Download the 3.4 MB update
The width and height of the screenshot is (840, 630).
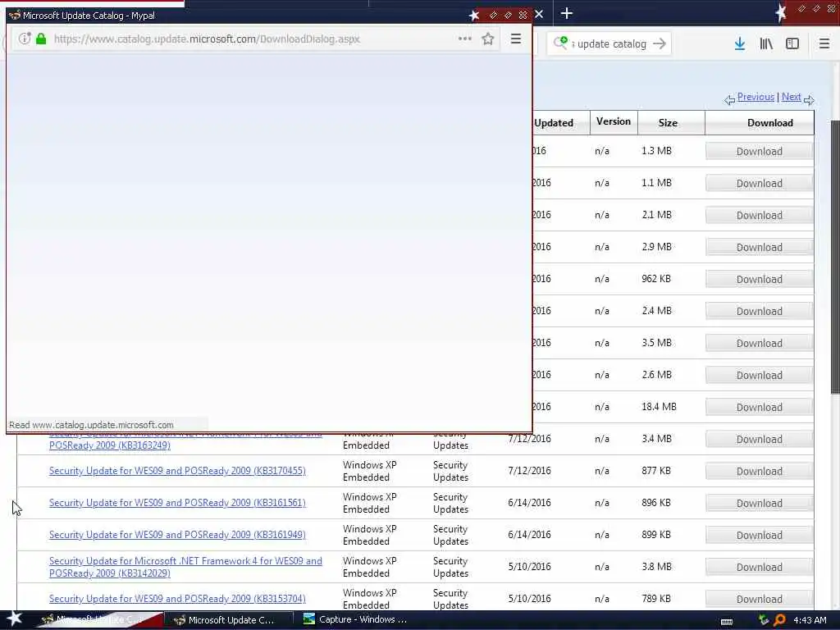(759, 440)
